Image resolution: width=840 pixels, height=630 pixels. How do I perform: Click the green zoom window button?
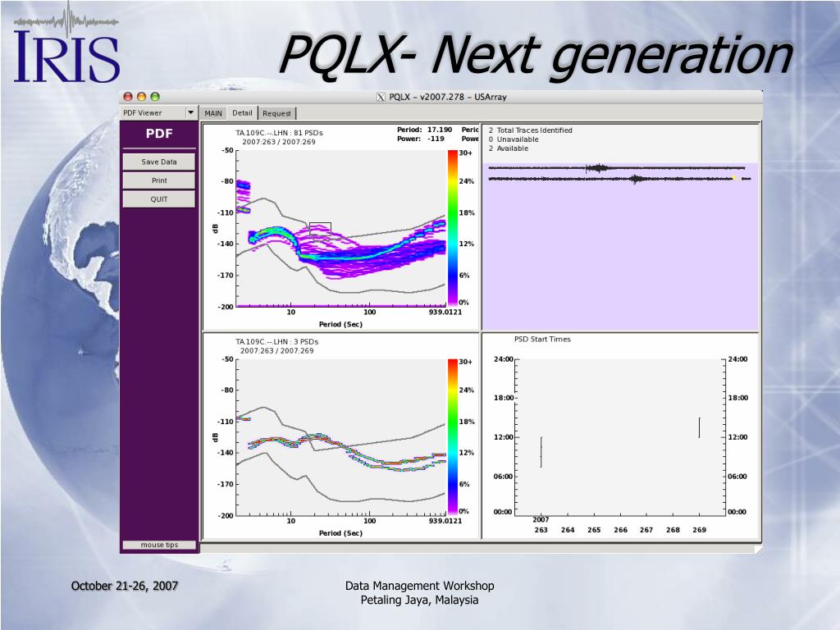pyautogui.click(x=155, y=97)
